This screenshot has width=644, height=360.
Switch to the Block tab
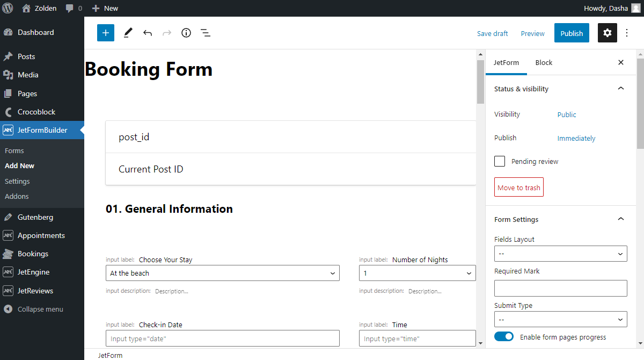(x=544, y=62)
